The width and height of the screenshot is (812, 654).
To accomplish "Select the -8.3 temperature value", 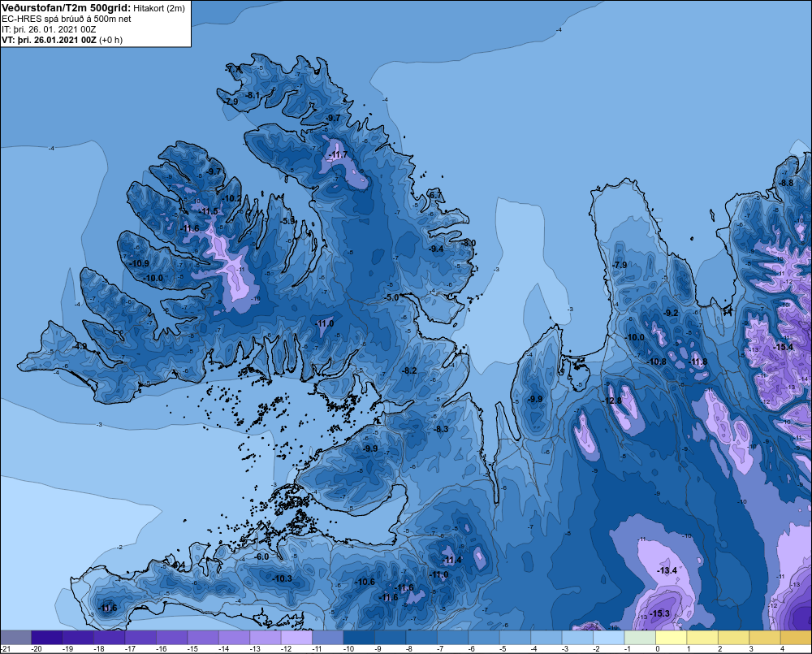I will pos(441,429).
